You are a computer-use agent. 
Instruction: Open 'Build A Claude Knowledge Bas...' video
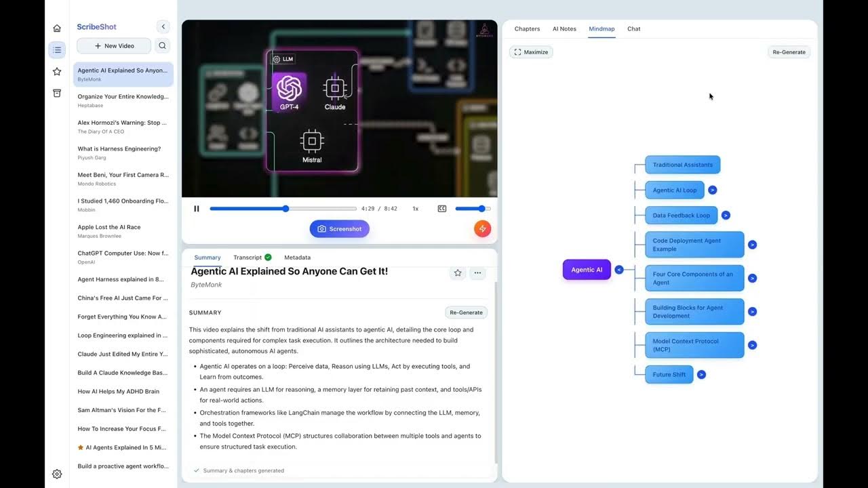(x=123, y=373)
